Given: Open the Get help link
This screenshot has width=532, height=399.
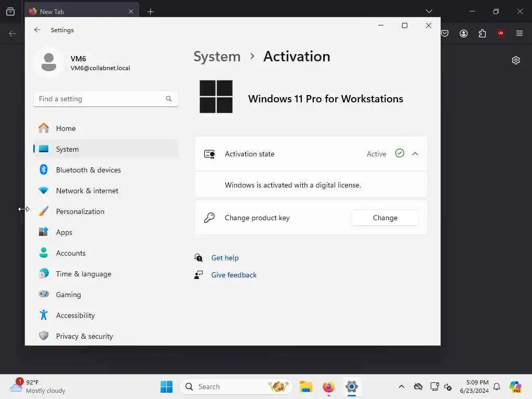Looking at the screenshot, I should pyautogui.click(x=225, y=258).
